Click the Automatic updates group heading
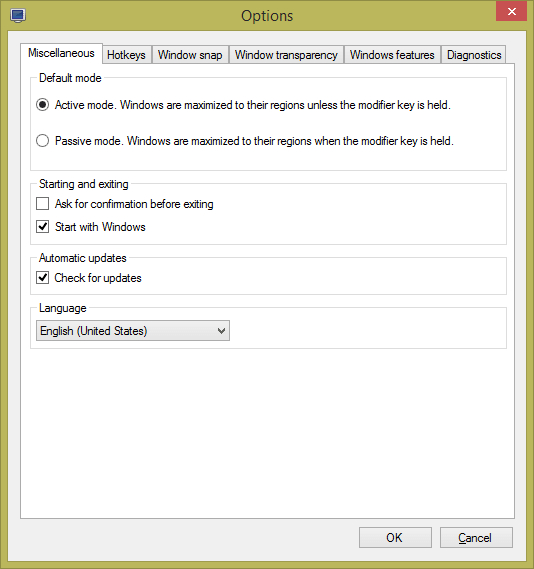 click(83, 258)
